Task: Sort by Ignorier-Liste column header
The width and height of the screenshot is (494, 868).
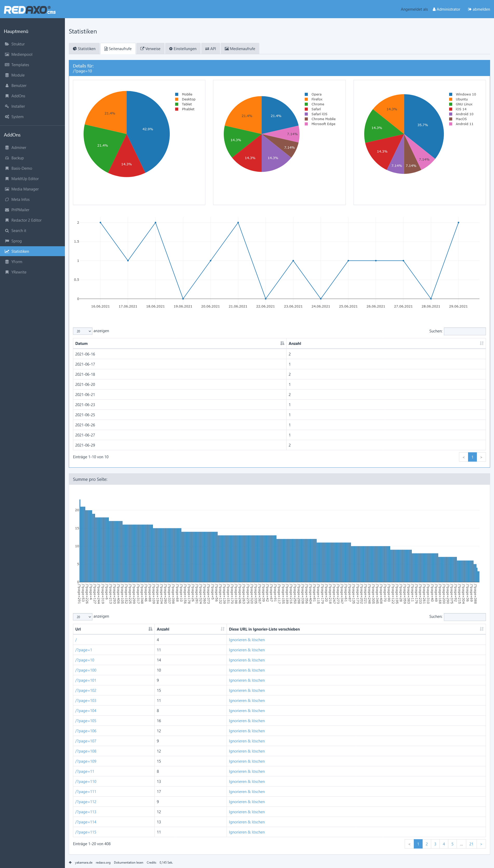Action: 356,629
